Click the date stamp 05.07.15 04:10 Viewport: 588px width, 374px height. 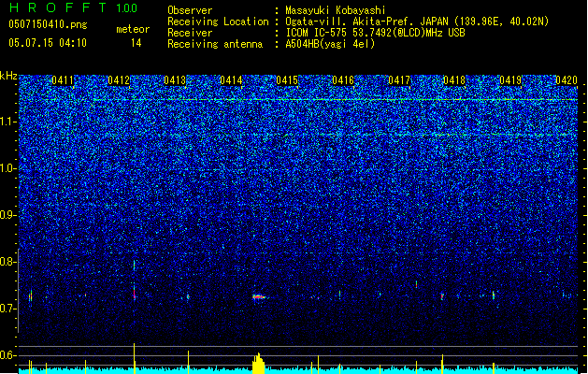tap(48, 43)
